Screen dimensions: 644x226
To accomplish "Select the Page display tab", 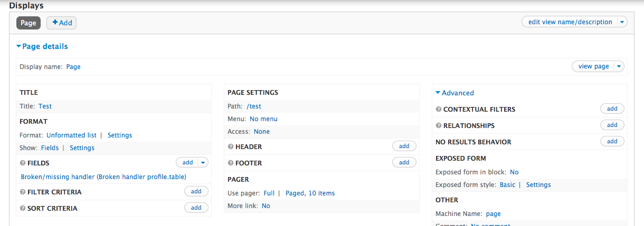I will pos(29,23).
